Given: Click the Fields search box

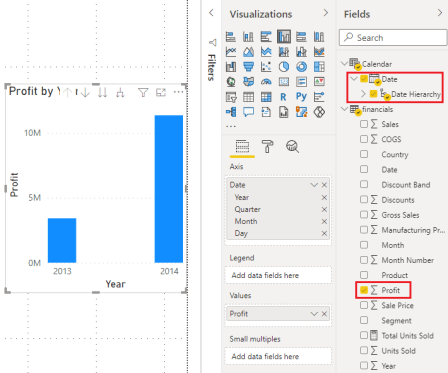Looking at the screenshot, I should [393, 37].
